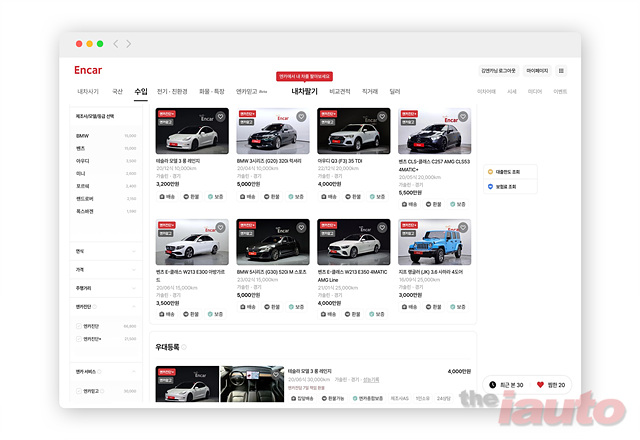Open the 직거래 menu item
640x440 pixels.
tap(370, 91)
